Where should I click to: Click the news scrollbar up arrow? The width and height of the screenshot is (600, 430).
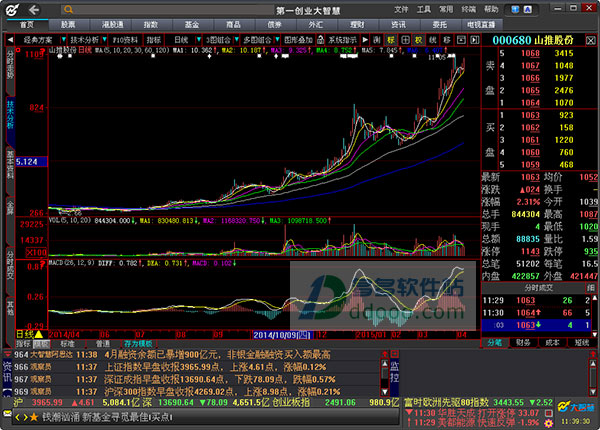[x=385, y=363]
